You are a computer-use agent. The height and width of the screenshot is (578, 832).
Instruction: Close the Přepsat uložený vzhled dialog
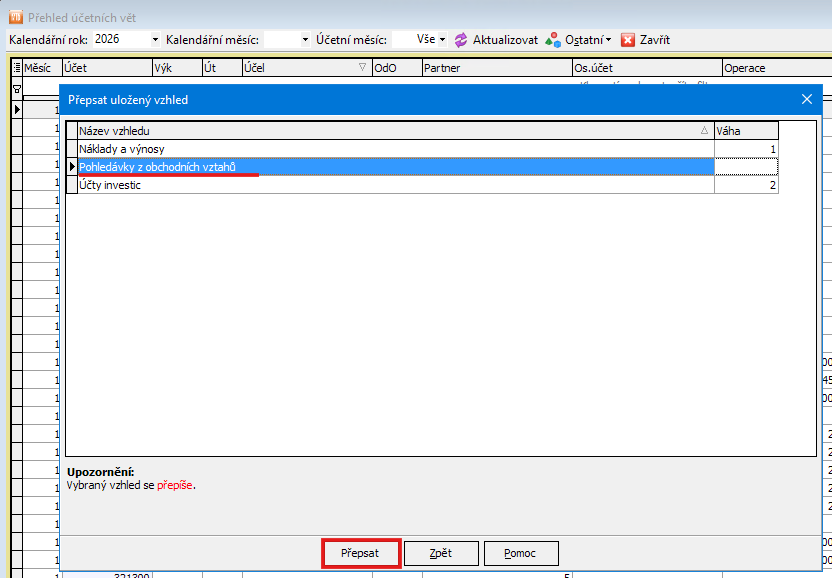(x=807, y=99)
